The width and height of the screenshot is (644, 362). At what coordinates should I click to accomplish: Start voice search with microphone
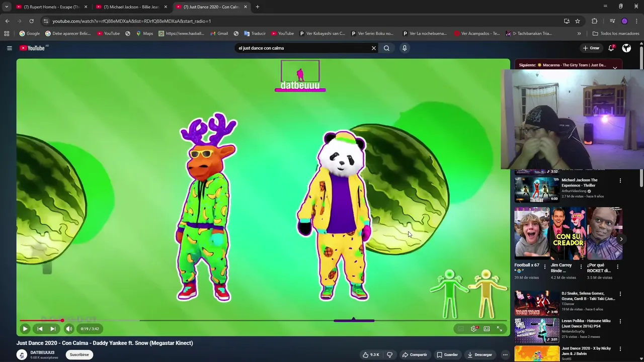click(x=405, y=48)
